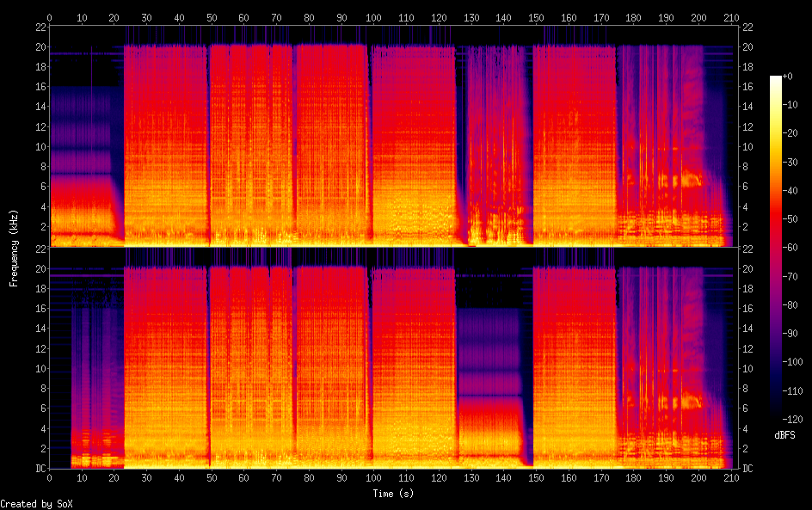Click '180' on the top time axis

click(633, 17)
